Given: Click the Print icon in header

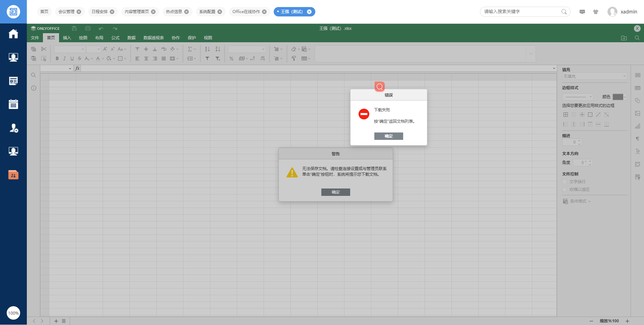Looking at the screenshot, I should coord(88,29).
